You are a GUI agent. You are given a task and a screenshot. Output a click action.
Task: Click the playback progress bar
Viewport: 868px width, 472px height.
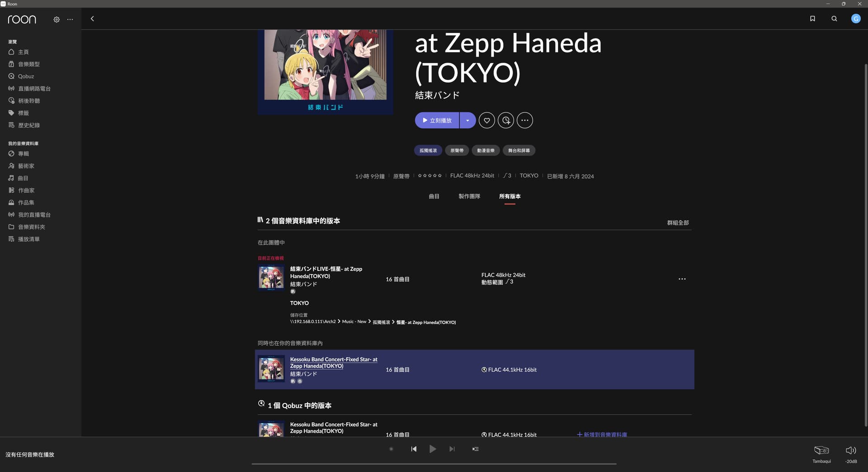pyautogui.click(x=434, y=463)
